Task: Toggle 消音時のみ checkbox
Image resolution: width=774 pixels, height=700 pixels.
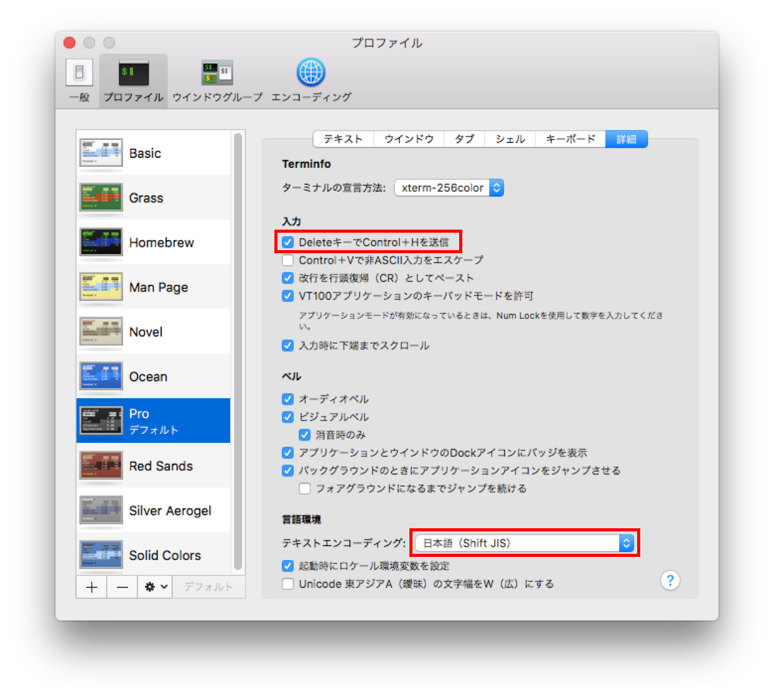Action: [304, 434]
